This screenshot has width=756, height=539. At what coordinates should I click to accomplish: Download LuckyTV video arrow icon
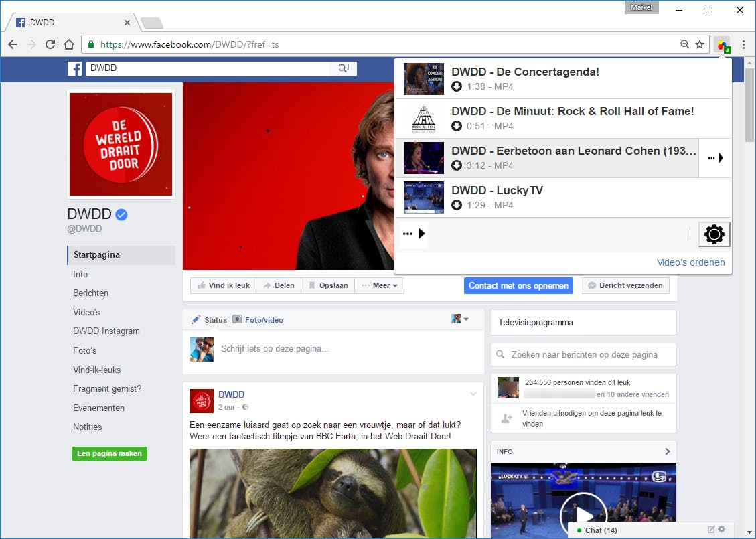click(457, 206)
